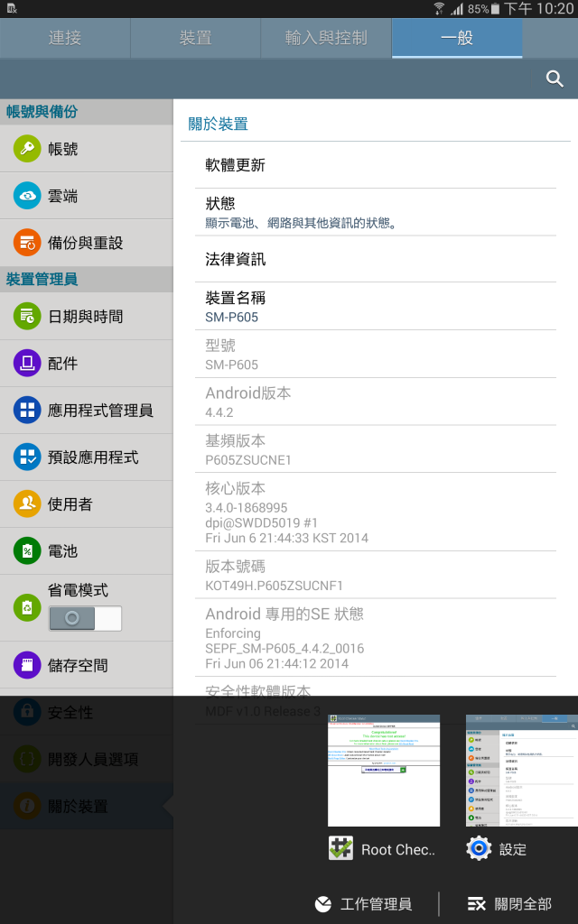
Task: Open the 軟體更新 entry
Action: coord(376,165)
